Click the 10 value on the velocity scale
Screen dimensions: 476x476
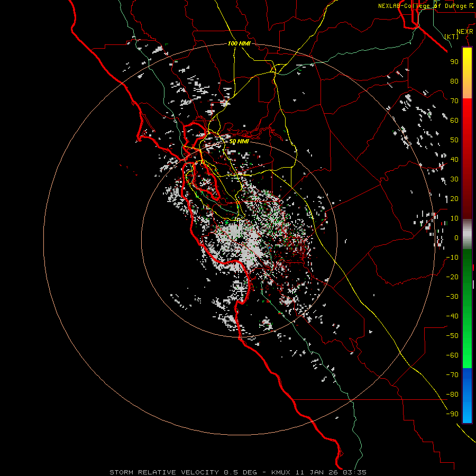pos(454,218)
